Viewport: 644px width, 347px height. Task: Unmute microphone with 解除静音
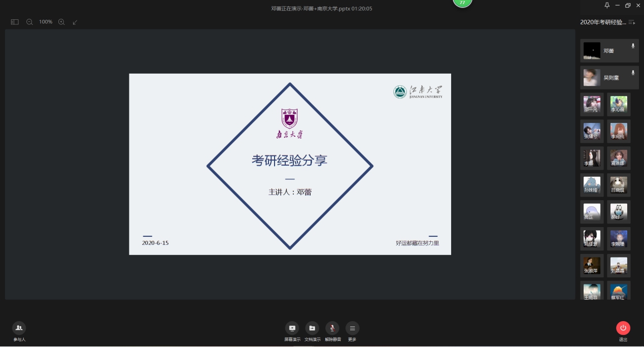[332, 328]
